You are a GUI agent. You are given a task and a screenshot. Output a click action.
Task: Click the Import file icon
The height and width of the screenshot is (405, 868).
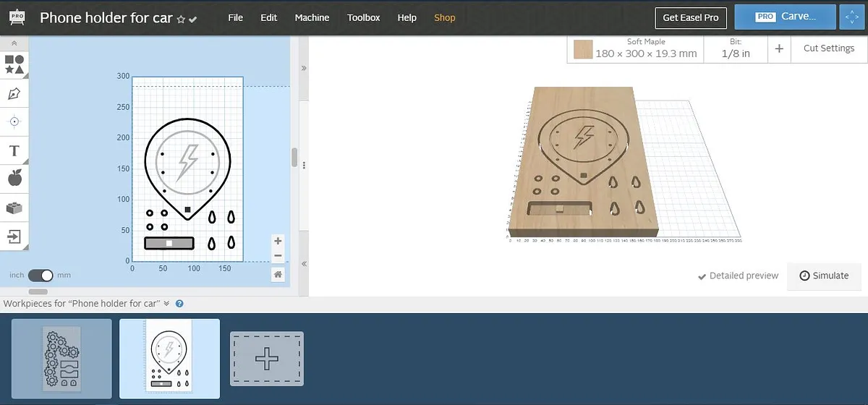14,236
